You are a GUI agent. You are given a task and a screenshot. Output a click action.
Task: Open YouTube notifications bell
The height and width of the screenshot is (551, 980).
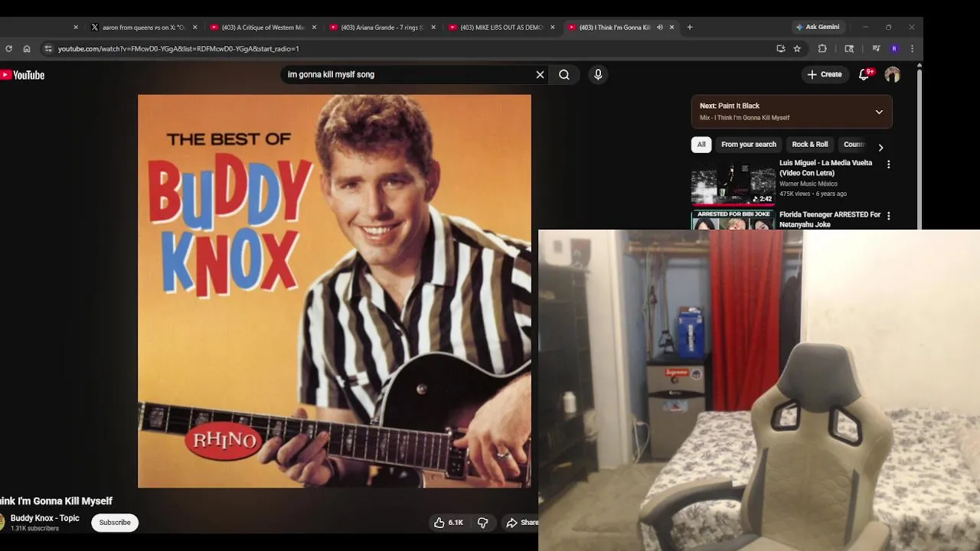[864, 74]
